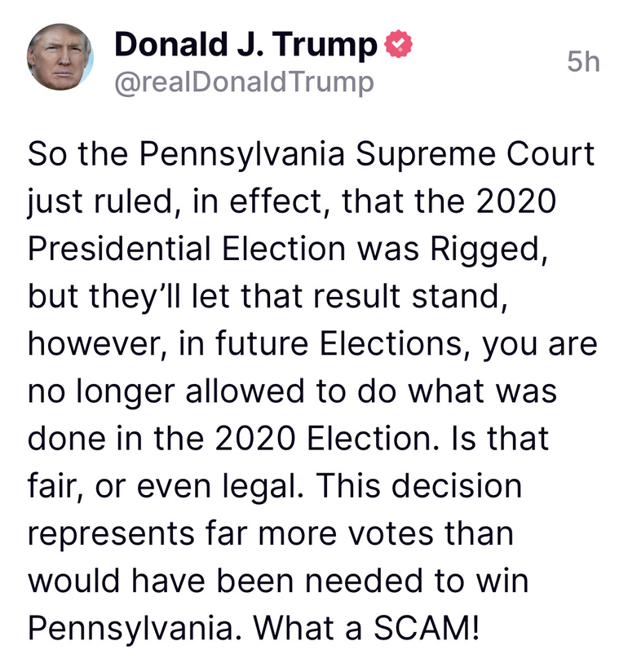The height and width of the screenshot is (672, 628).
Task: Click the @realDonaldTrump handle
Action: pos(244,82)
